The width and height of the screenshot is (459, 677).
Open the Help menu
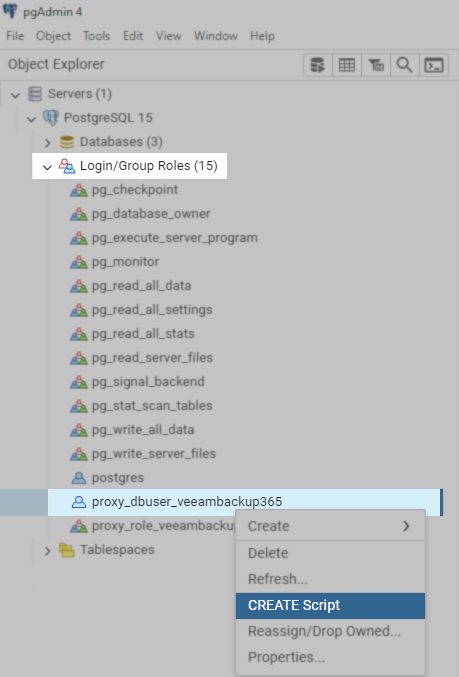tap(262, 36)
